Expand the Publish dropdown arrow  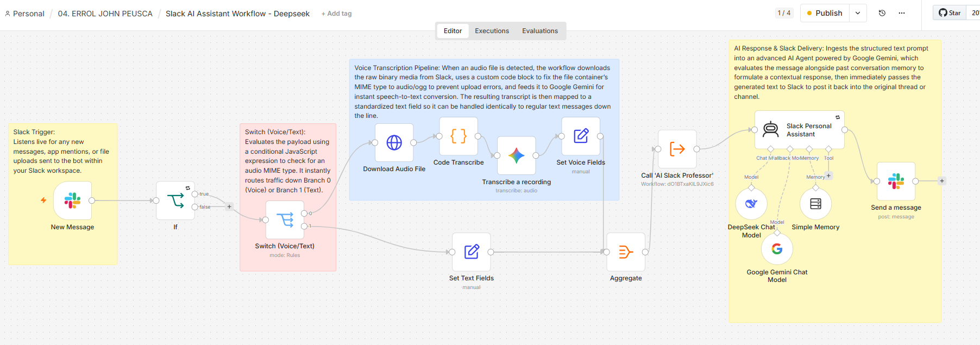[x=858, y=13]
